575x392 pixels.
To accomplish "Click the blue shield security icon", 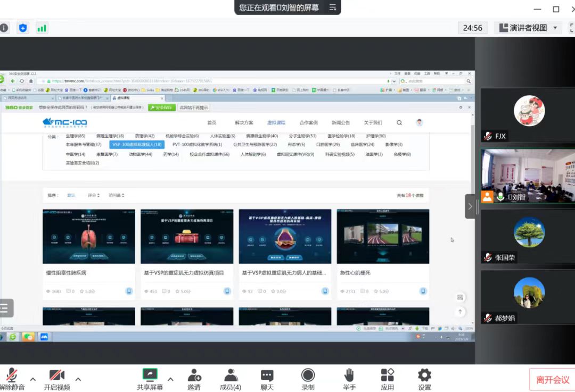I will point(22,28).
